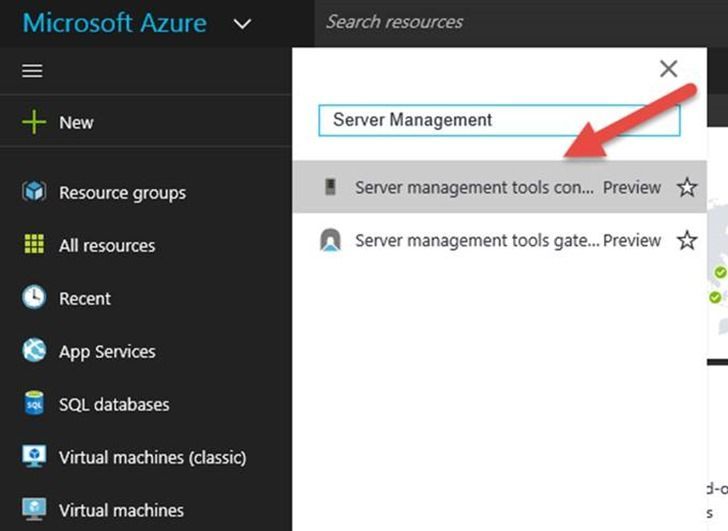This screenshot has width=728, height=531.
Task: Click the Microsoft Azure logo text
Action: click(114, 22)
